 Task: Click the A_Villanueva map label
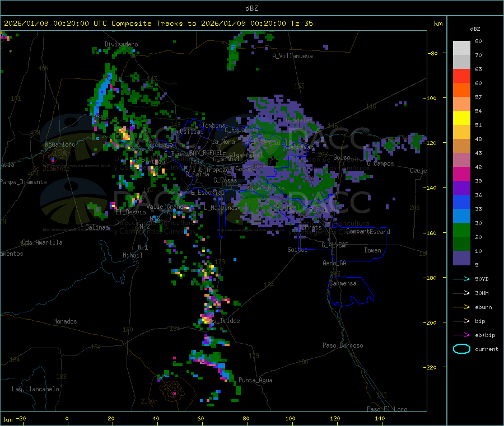click(292, 56)
